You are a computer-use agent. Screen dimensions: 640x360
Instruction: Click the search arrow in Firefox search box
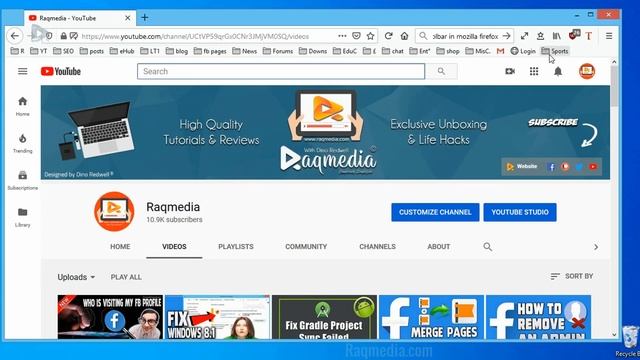point(507,36)
